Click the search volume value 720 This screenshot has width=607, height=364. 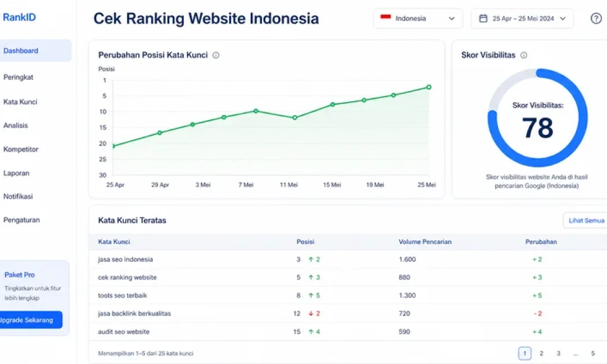tap(405, 313)
